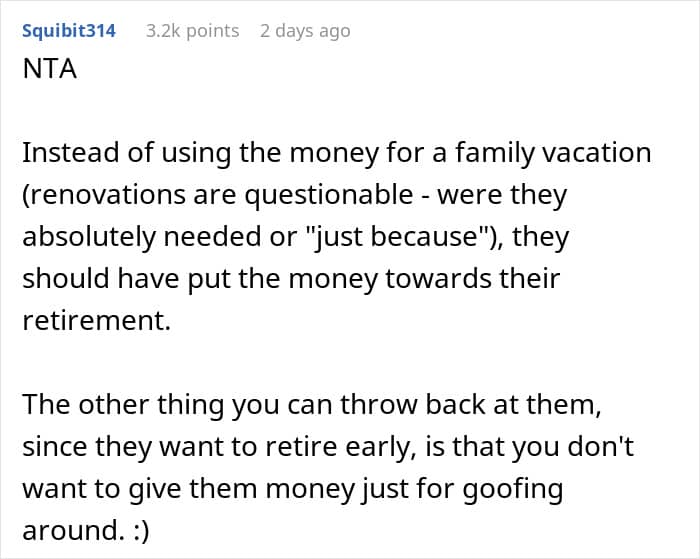The height and width of the screenshot is (559, 700).
Task: Click the 3.2k points score
Action: pos(192,31)
